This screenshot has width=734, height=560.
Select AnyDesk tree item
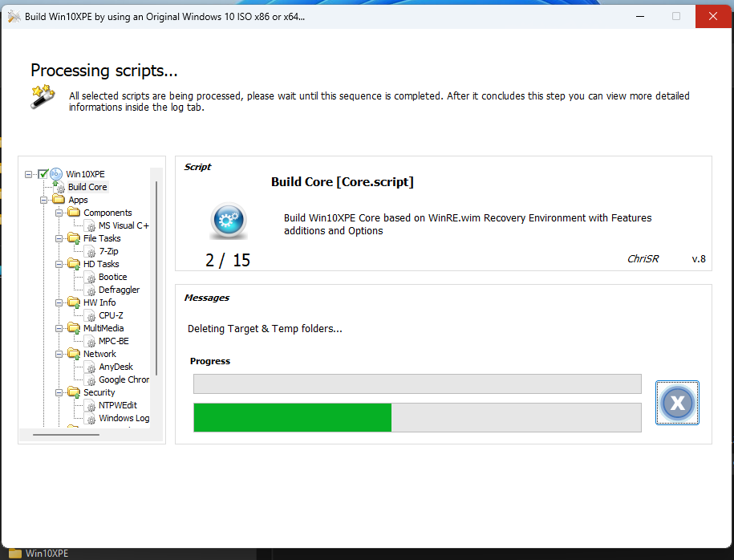point(116,367)
